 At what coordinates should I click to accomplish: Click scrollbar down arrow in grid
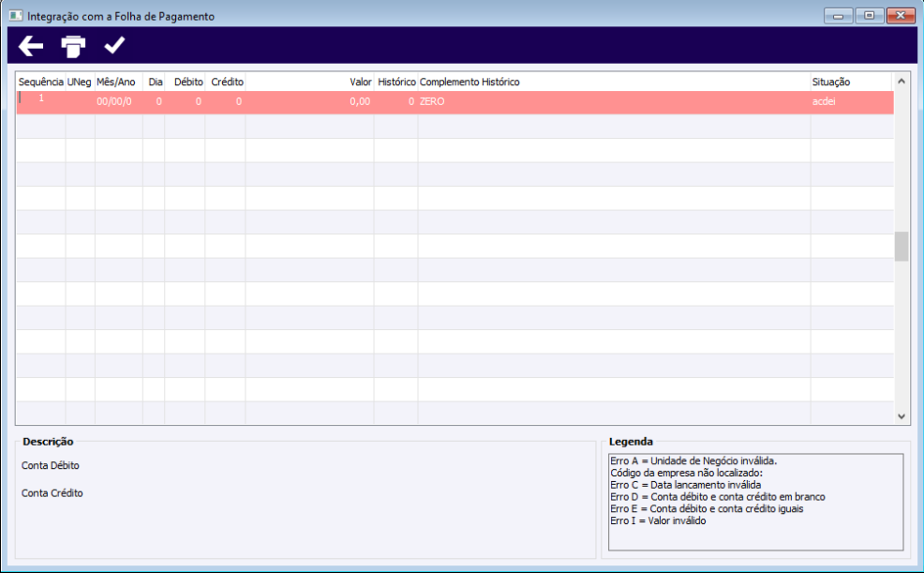[x=901, y=416]
